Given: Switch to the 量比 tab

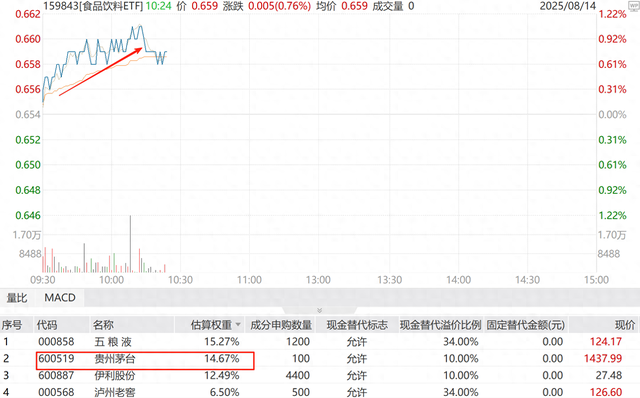Looking at the screenshot, I should click(x=17, y=298).
